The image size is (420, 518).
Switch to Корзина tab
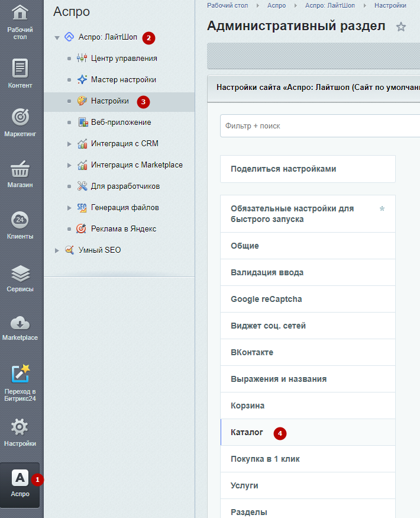(x=308, y=406)
